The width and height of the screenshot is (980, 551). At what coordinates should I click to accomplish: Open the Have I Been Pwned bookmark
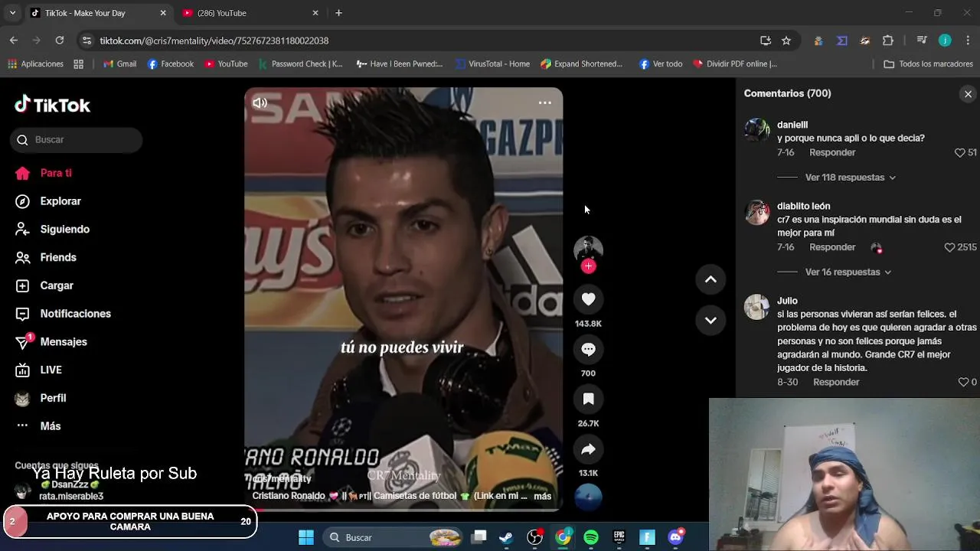[400, 64]
